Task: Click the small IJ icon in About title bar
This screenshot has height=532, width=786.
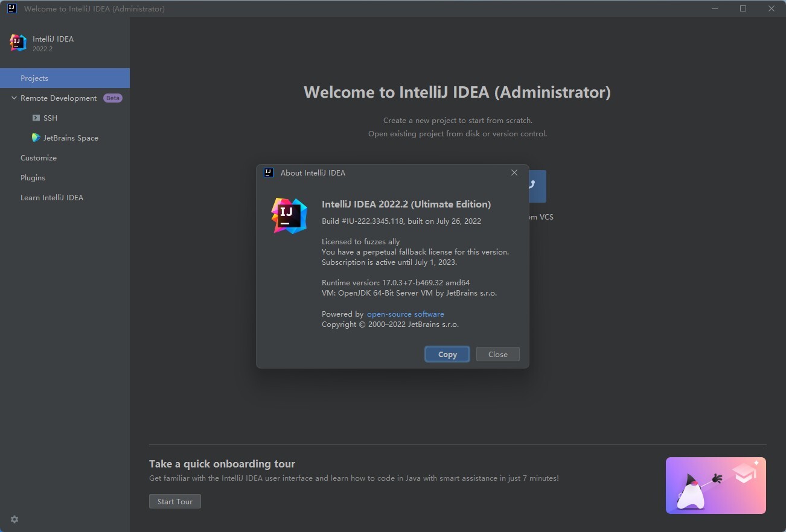Action: point(269,173)
